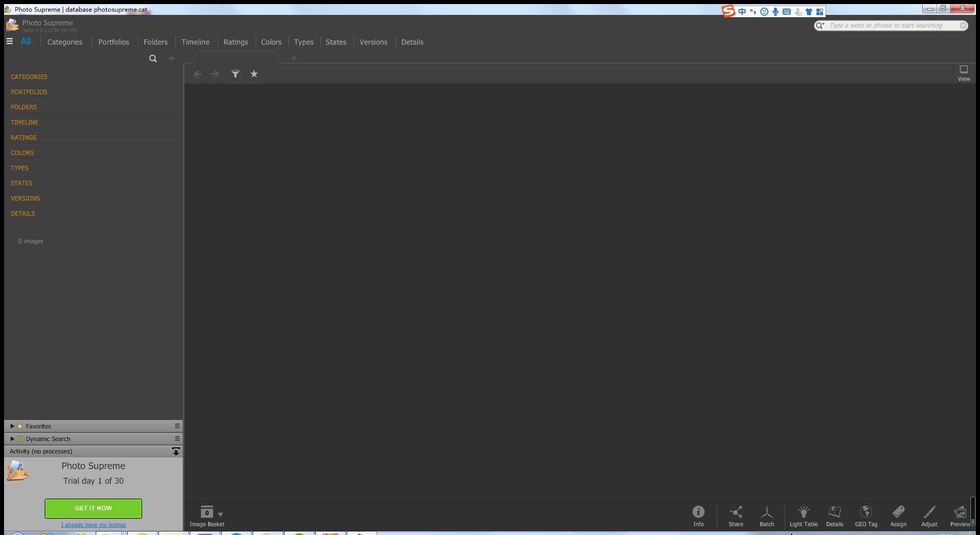980x535 pixels.
Task: Open the View options
Action: 964,73
